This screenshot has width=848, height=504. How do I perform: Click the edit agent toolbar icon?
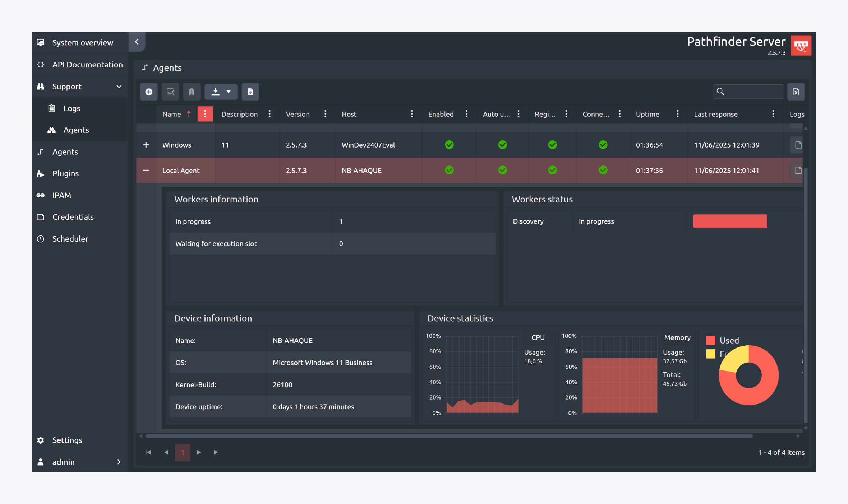pyautogui.click(x=170, y=92)
